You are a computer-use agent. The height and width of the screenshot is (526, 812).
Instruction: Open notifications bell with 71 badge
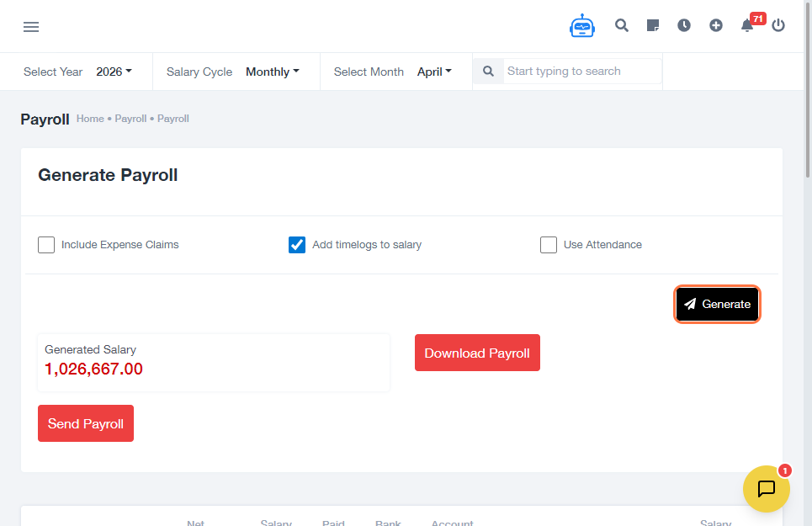tap(747, 26)
